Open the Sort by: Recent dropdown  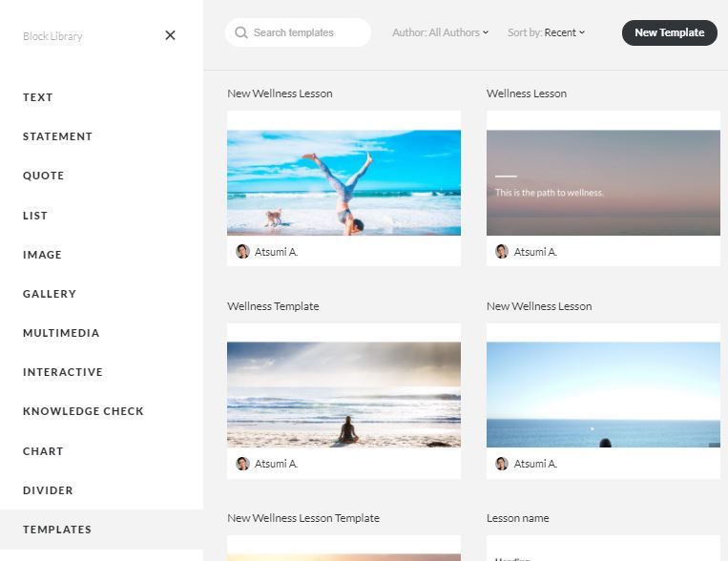[x=546, y=32]
